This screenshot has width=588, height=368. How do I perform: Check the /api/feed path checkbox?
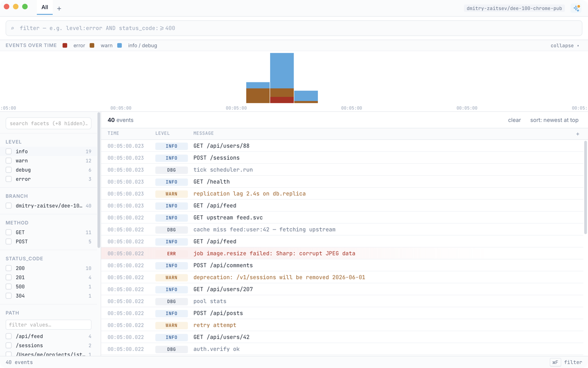point(9,336)
